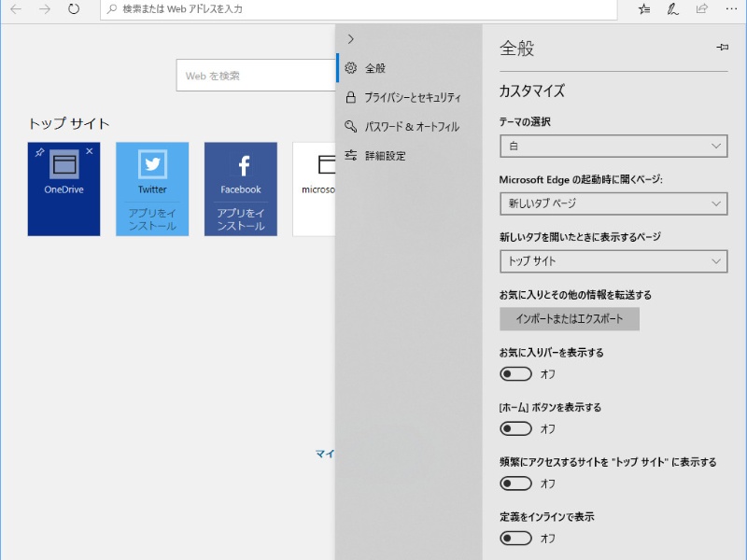747x560 pixels.
Task: Click the インポートまたはエクスポート button
Action: tap(568, 318)
